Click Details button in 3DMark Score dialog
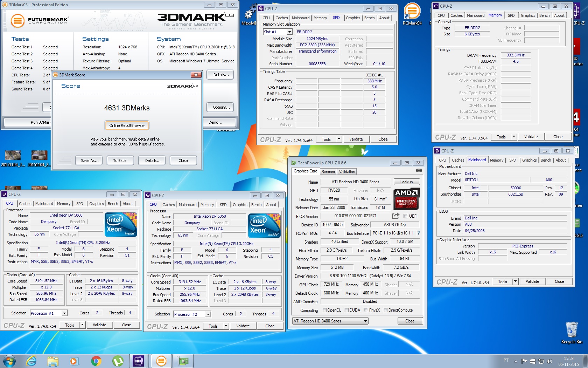 153,161
